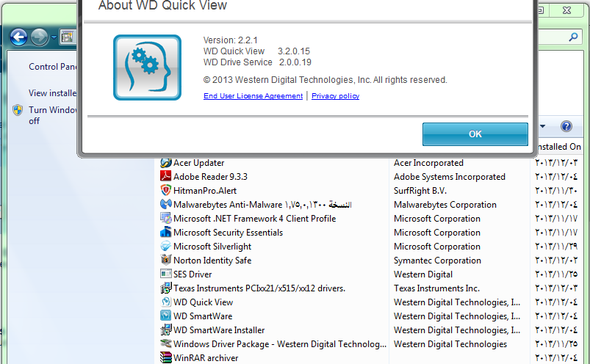The height and width of the screenshot is (364, 590).
Task: Open Turn Windows features on or off
Action: [53, 115]
